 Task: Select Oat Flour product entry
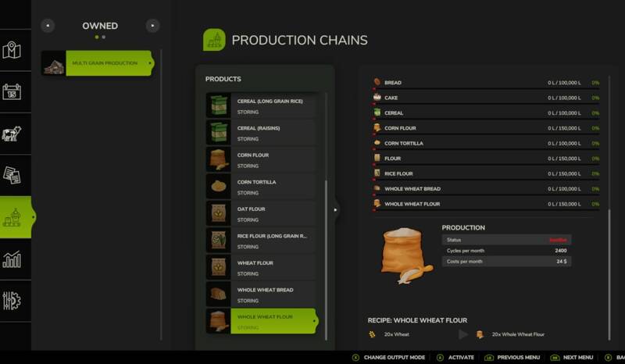[262, 214]
